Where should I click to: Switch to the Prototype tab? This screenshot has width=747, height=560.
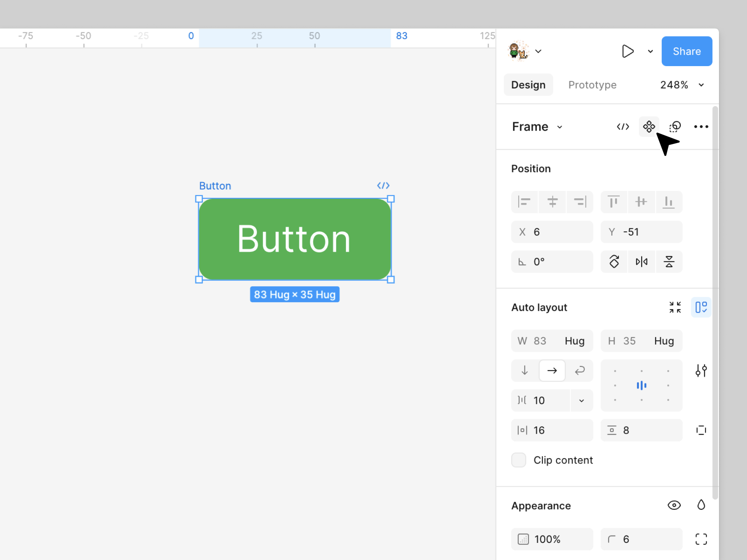[x=592, y=85]
